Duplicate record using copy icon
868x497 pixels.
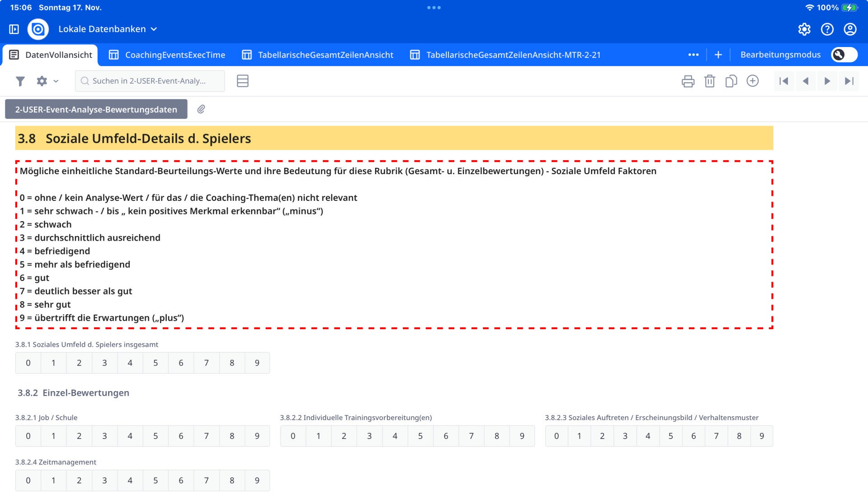click(x=731, y=81)
